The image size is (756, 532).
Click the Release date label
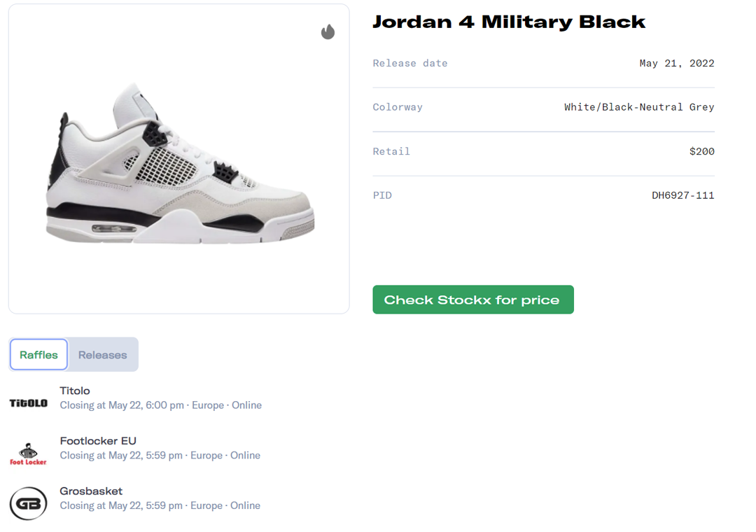(x=410, y=63)
